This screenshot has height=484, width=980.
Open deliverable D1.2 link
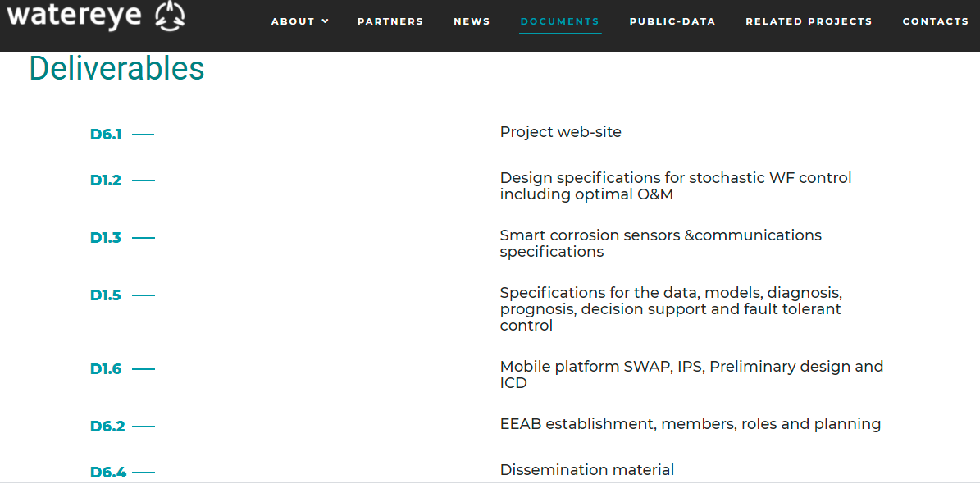pyautogui.click(x=106, y=180)
